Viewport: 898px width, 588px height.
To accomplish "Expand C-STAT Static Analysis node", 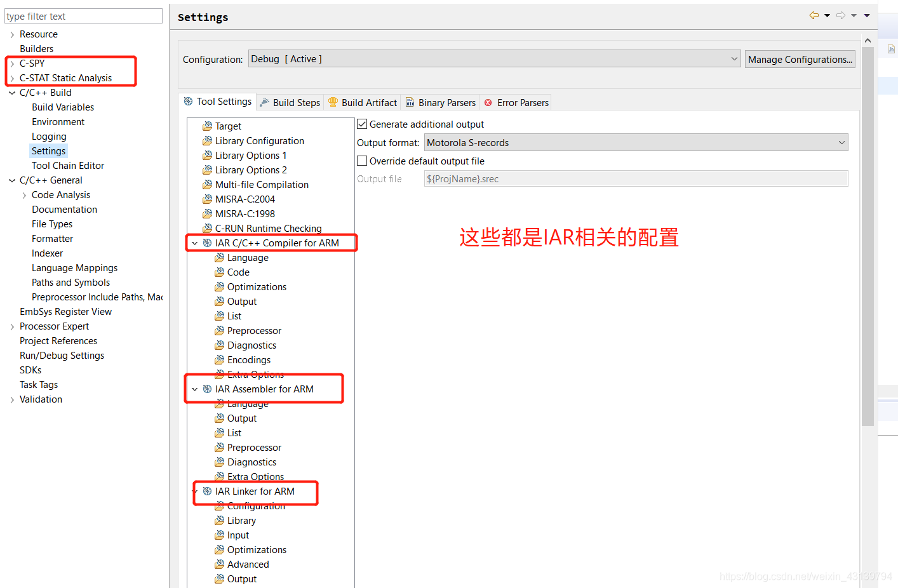I will pos(12,78).
